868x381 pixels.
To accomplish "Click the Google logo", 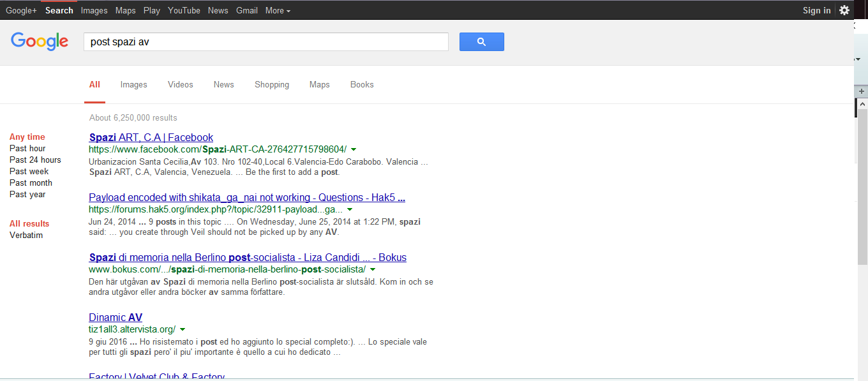I will [x=40, y=41].
